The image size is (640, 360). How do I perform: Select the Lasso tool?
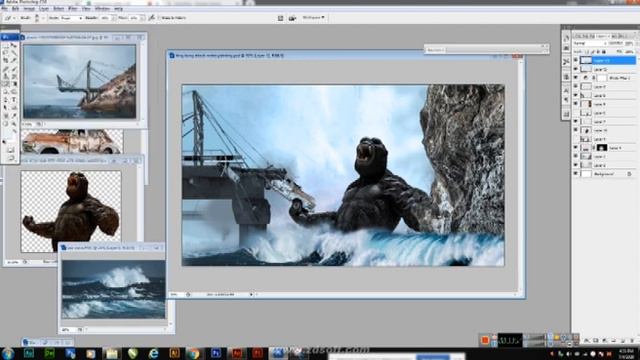click(5, 53)
